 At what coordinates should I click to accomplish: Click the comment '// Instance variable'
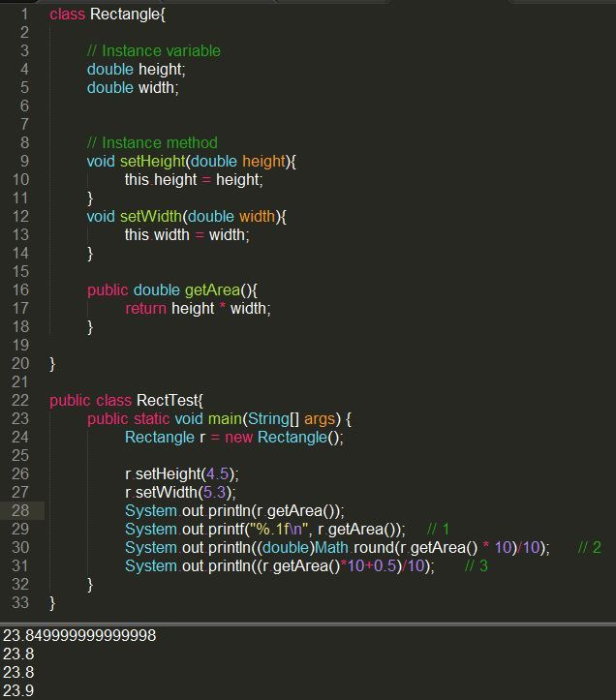(x=154, y=51)
